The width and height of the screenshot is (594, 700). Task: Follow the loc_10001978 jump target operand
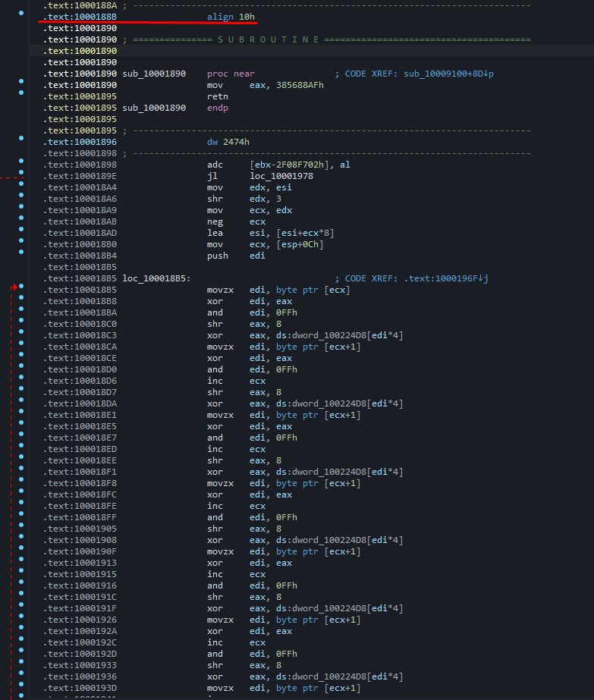[x=279, y=176]
